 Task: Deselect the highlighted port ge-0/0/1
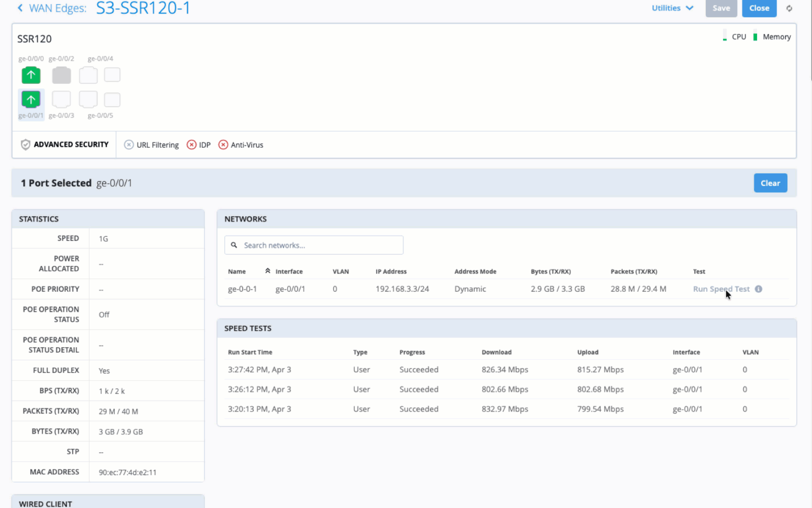30,99
